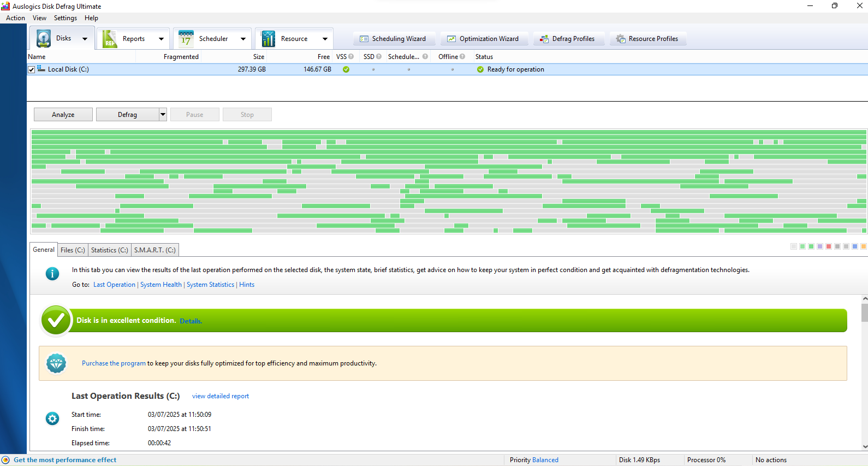Image resolution: width=868 pixels, height=466 pixels.
Task: Click the large green checkmark condition icon
Action: (x=56, y=321)
